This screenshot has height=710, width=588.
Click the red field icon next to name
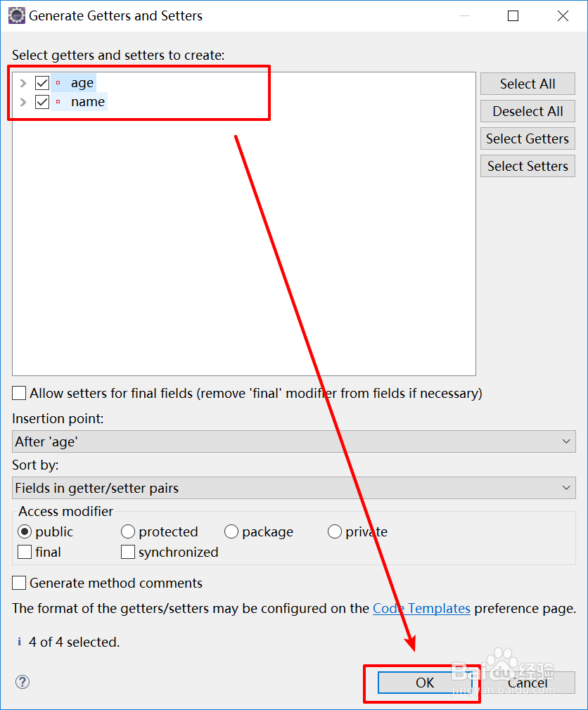point(58,102)
